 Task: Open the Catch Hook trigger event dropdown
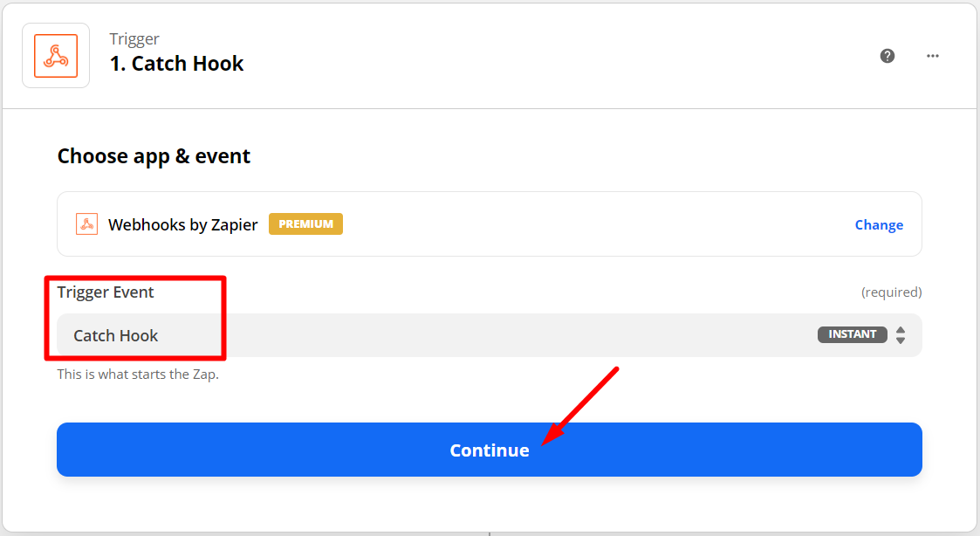436,335
